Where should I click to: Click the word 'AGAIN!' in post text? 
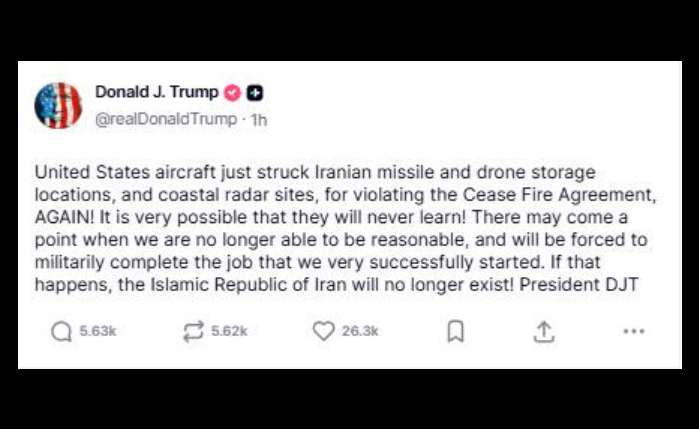(65, 218)
